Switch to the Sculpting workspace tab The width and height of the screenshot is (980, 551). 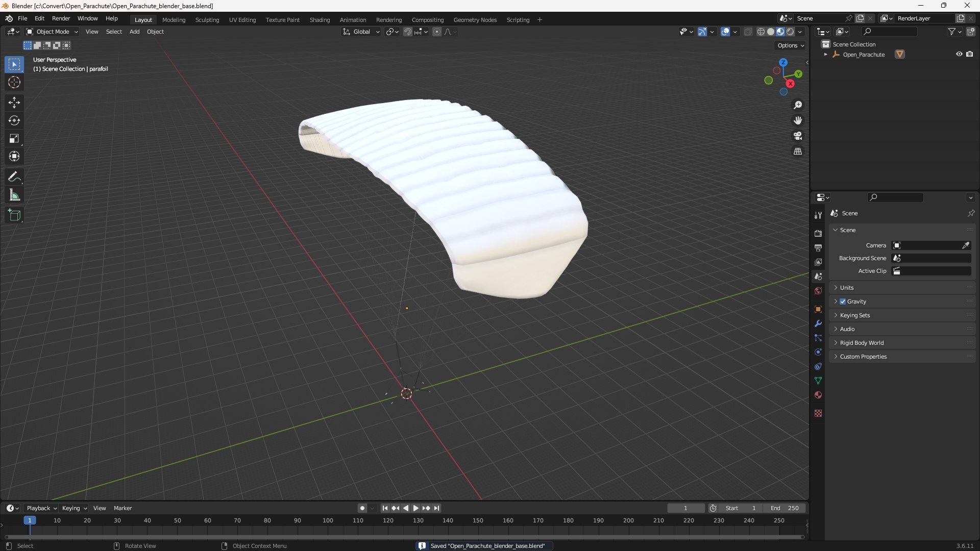(x=207, y=20)
